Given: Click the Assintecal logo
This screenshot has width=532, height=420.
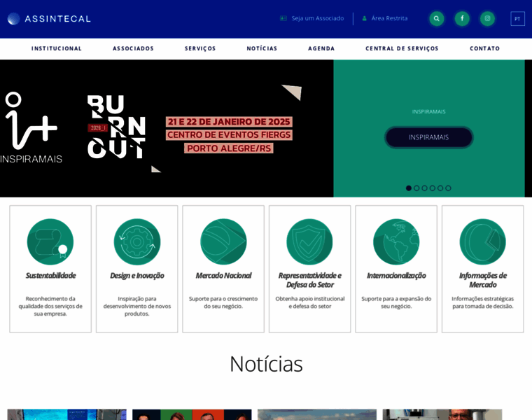Looking at the screenshot, I should point(49,19).
